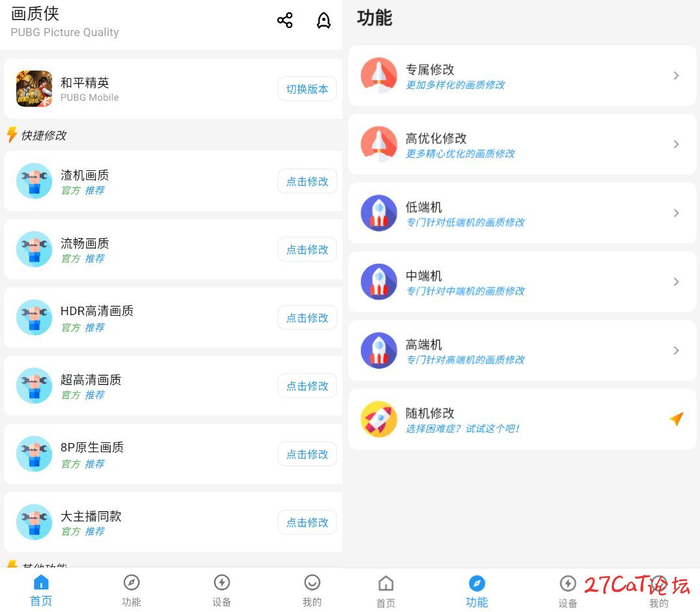This screenshot has width=700, height=612.
Task: Click the wrench icon beside 渣机画质
Action: coord(35,181)
